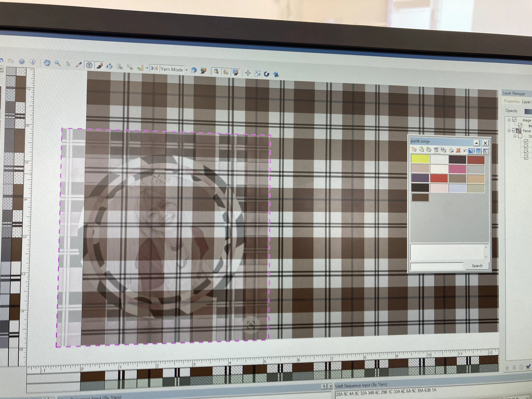The image size is (532, 399).
Task: Click the palette search text field
Action: coord(436,266)
